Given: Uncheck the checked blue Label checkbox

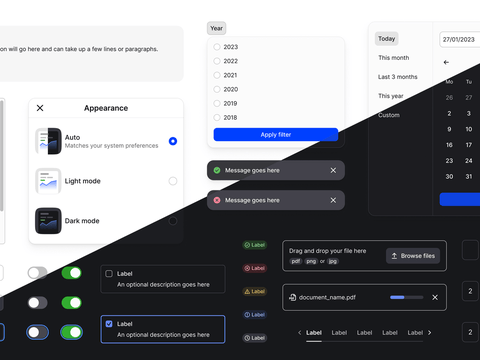Looking at the screenshot, I should (109, 324).
